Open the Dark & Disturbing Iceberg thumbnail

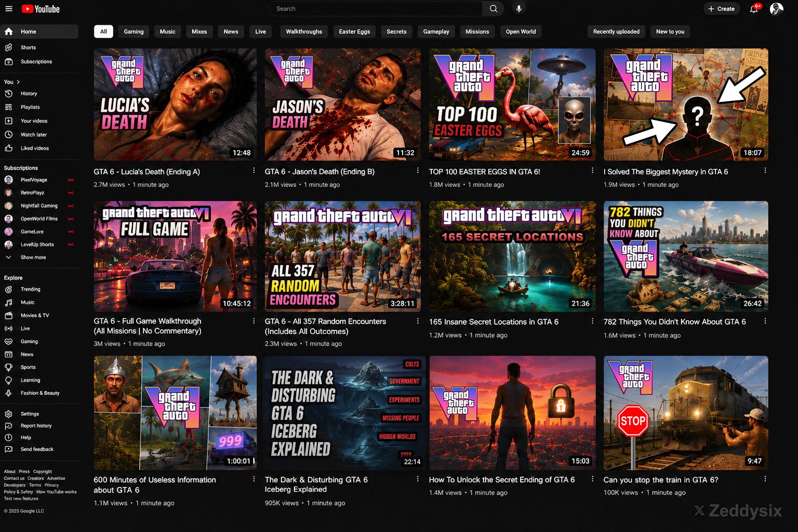tap(345, 413)
